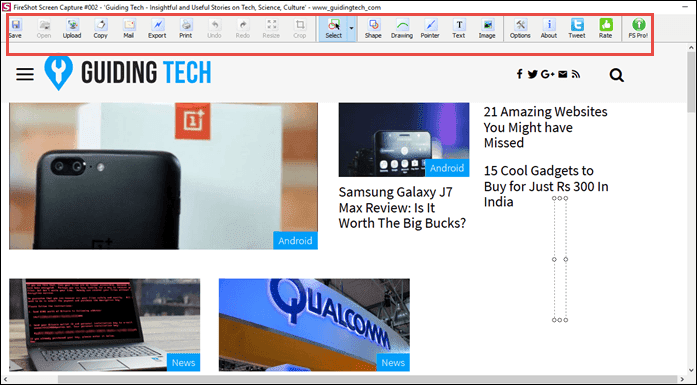The image size is (697, 385).
Task: Open Samsung Galaxy J7 Max Review headline
Action: (x=402, y=208)
